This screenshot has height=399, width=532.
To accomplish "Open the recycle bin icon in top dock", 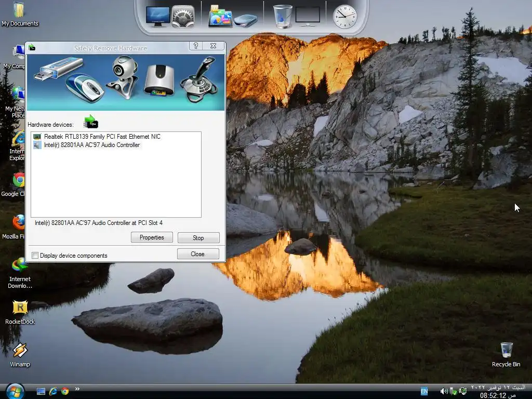I will click(x=283, y=16).
